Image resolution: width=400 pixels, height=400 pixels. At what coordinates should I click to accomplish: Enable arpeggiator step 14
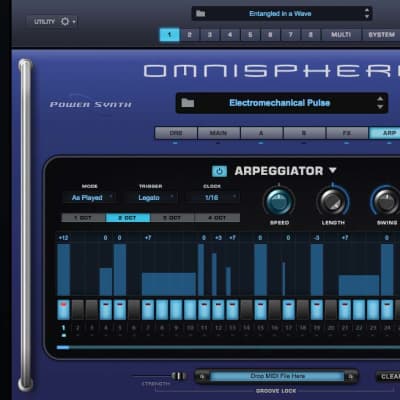(x=246, y=310)
